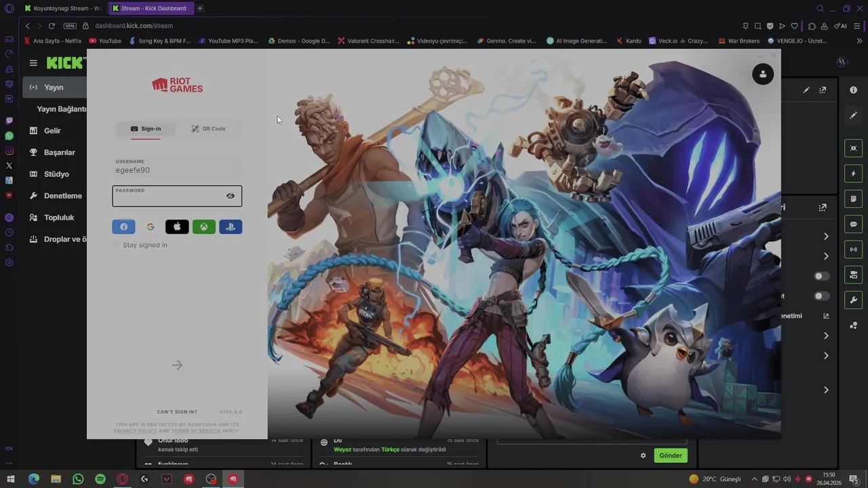Open the external-link icon next to 'netimi'

826,316
